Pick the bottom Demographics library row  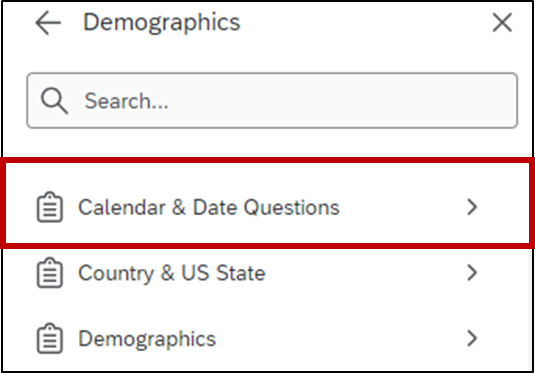point(267,338)
